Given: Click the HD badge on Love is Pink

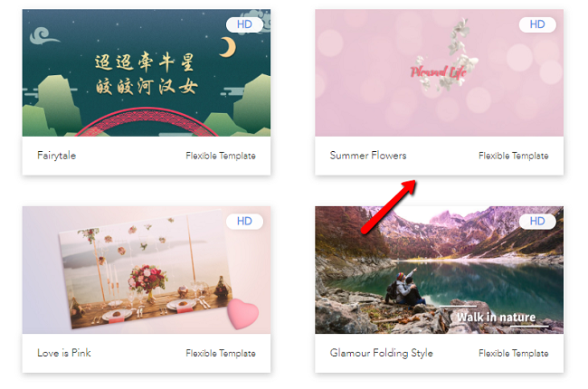Looking at the screenshot, I should (244, 222).
